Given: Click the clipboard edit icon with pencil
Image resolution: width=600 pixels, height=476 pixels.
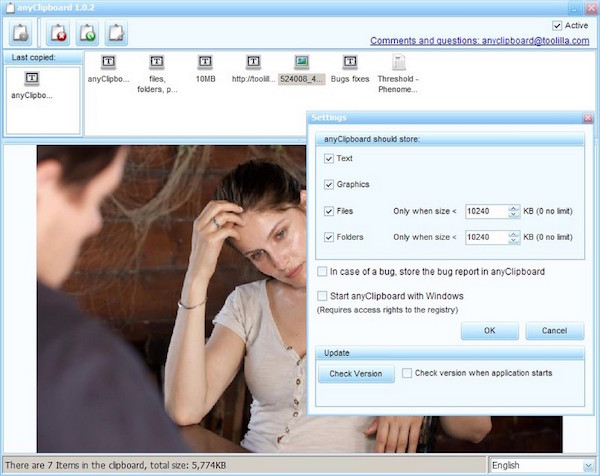Looking at the screenshot, I should (116, 33).
